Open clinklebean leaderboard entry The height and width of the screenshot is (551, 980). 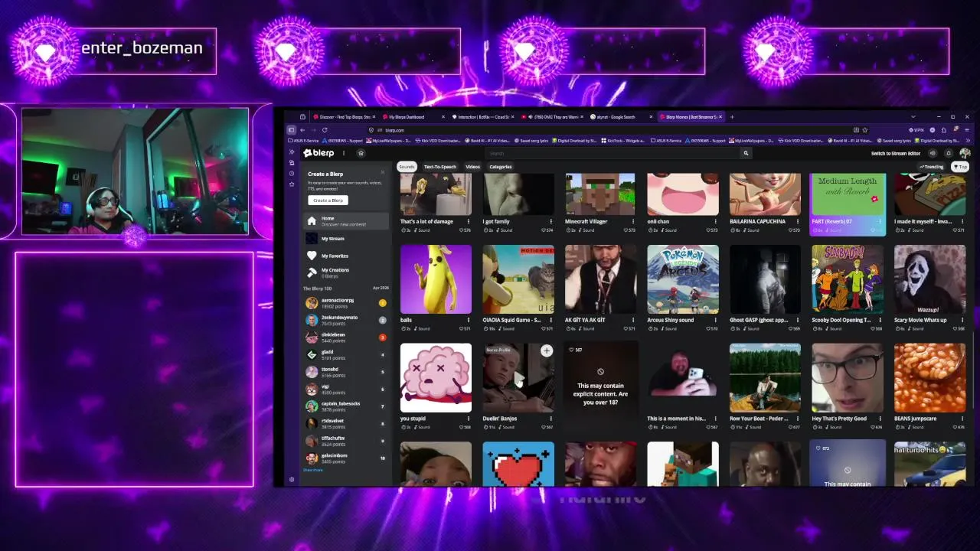tap(346, 337)
